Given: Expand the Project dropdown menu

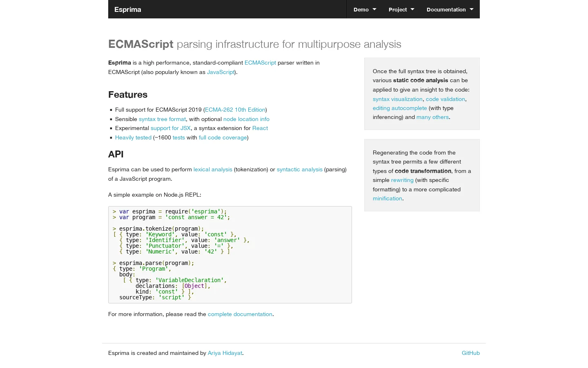Looking at the screenshot, I should tap(401, 9).
